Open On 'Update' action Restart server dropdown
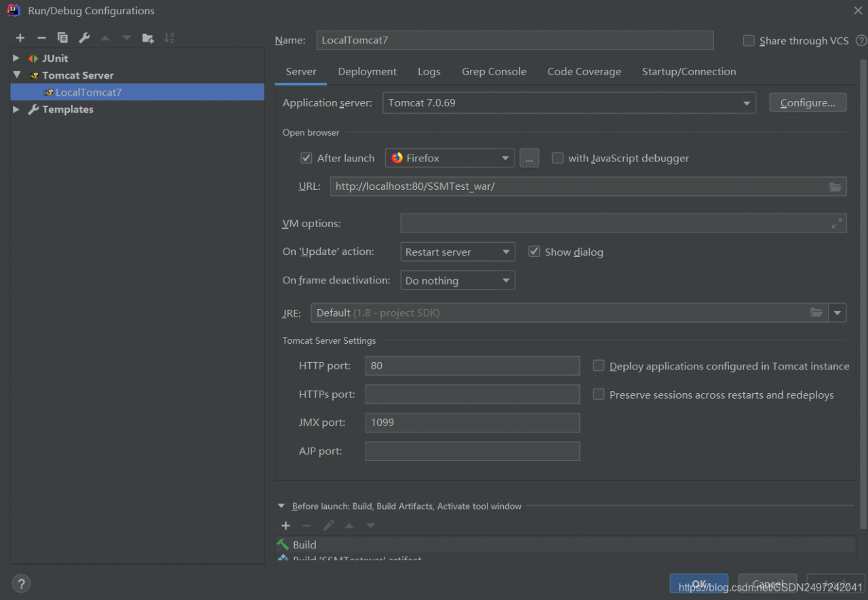 [x=458, y=252]
